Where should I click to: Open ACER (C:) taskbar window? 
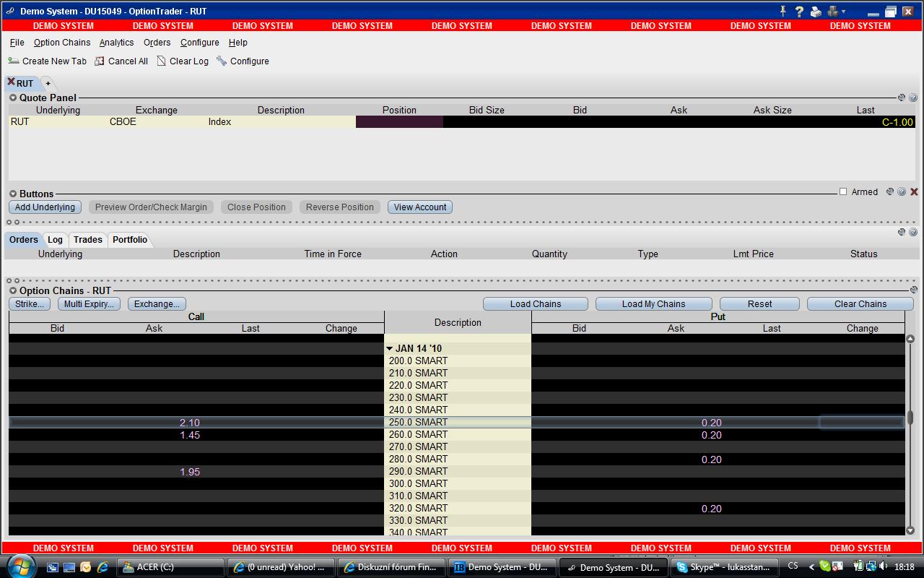(x=170, y=567)
